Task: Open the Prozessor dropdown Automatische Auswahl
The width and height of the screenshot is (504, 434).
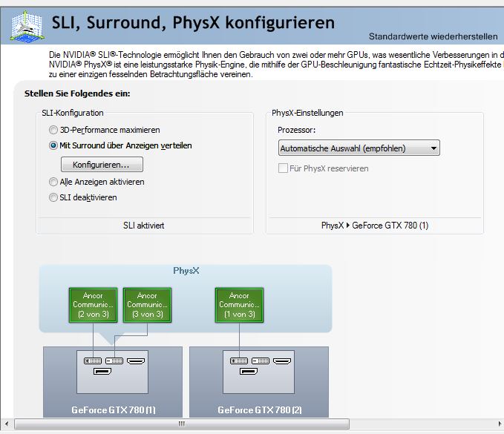Action: point(359,148)
